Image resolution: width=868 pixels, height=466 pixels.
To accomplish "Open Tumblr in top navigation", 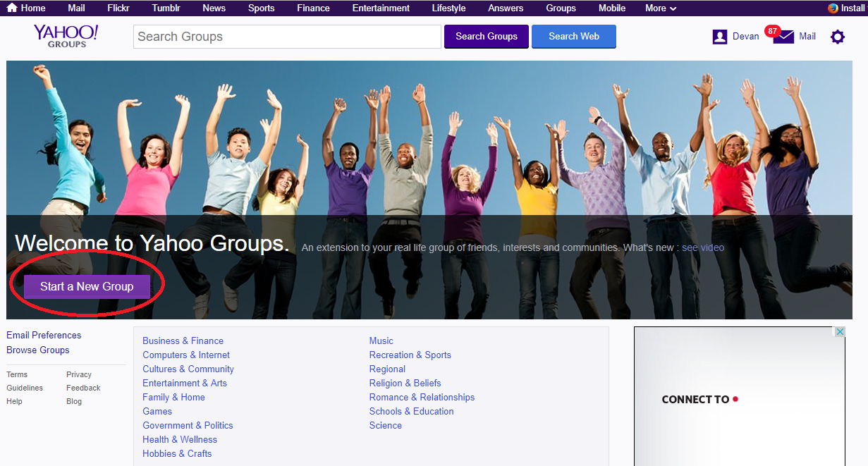I will (166, 8).
